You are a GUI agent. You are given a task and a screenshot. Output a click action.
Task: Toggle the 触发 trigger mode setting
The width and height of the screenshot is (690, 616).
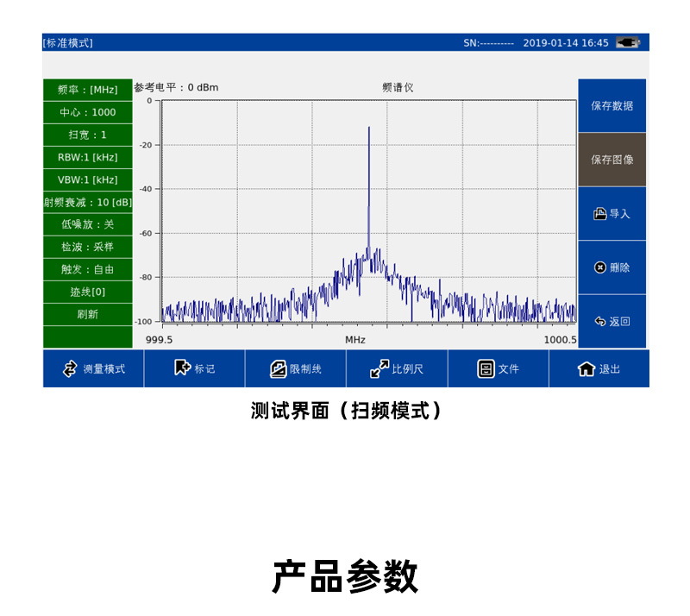point(88,269)
